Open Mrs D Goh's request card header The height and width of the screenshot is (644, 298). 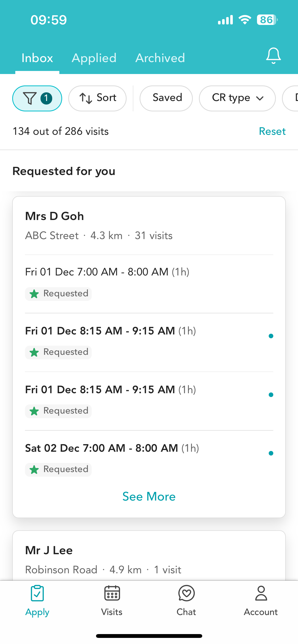tap(149, 226)
